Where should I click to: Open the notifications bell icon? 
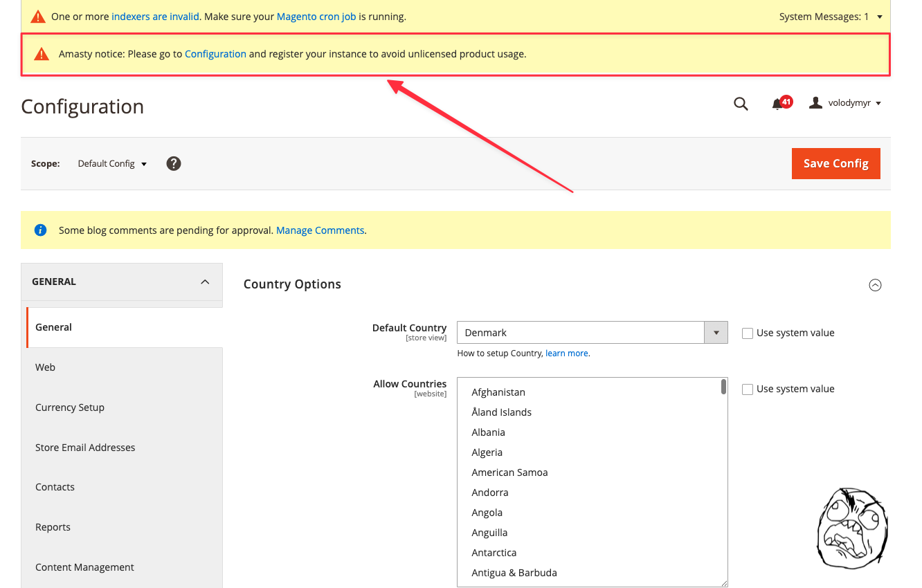coord(778,104)
